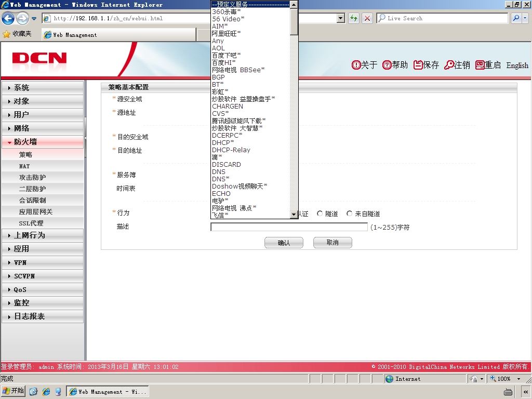532x399 pixels.
Task: Collapse the 防火墙 menu
Action: pos(43,142)
